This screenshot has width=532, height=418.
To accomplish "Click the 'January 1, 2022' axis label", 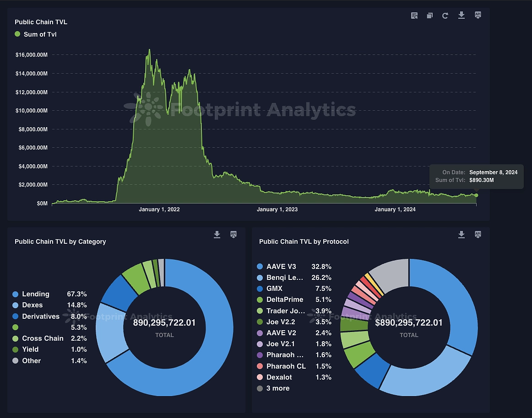I will coord(159,209).
